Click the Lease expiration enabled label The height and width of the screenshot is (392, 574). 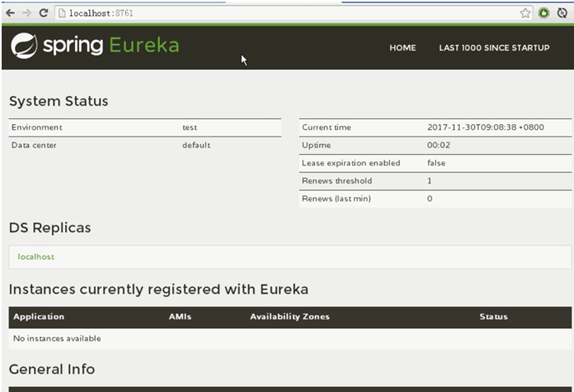coord(351,163)
